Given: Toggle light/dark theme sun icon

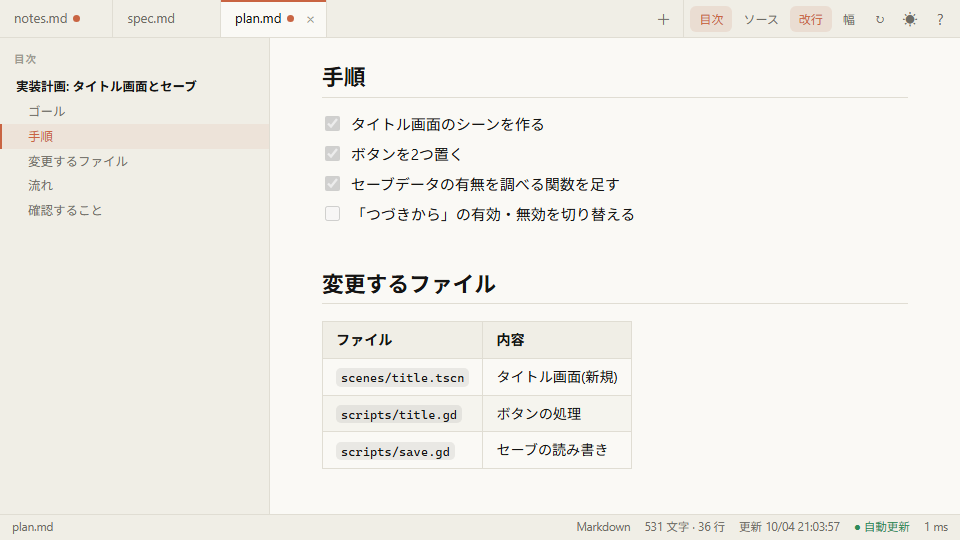Looking at the screenshot, I should click(x=910, y=20).
